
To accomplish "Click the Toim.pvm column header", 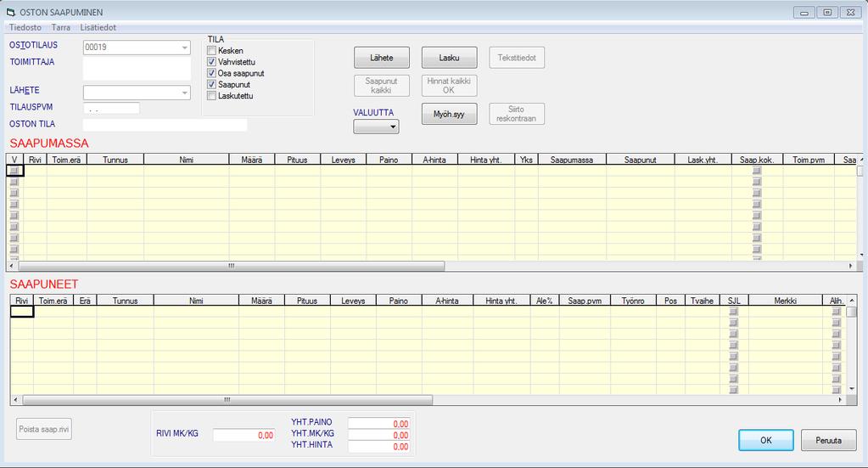I will 809,160.
